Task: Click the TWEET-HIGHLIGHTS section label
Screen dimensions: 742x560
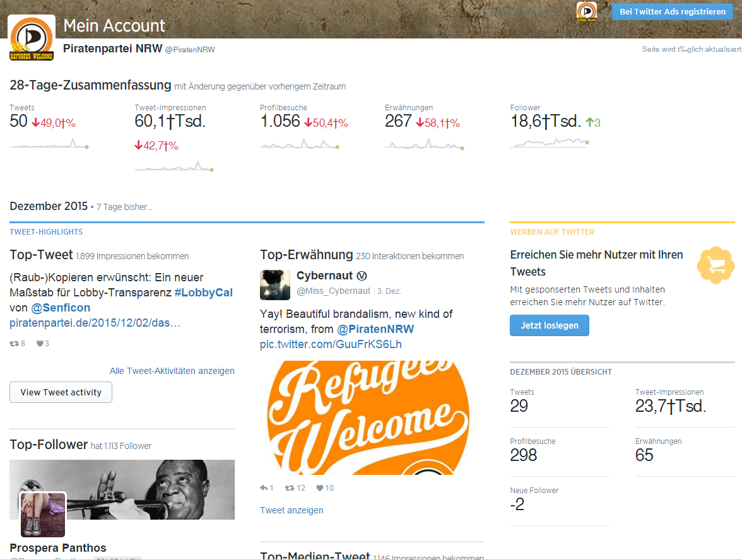Action: pos(47,232)
